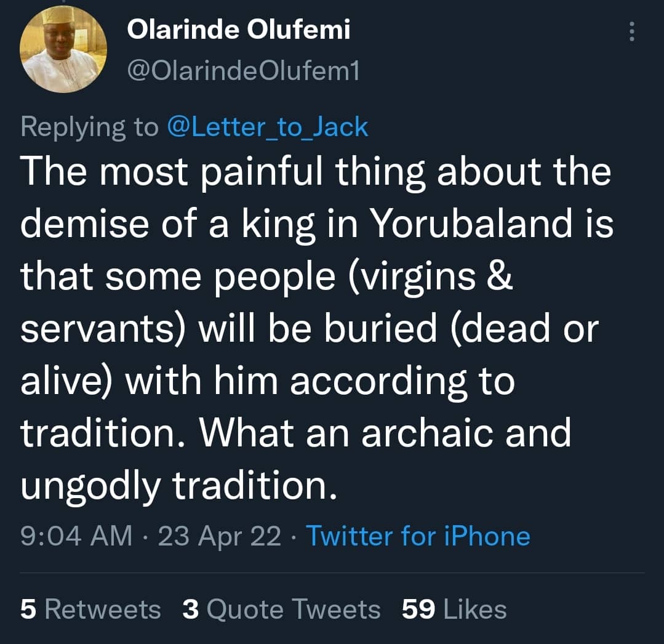Click the Replying to context line
The height and width of the screenshot is (644, 664).
(92, 126)
